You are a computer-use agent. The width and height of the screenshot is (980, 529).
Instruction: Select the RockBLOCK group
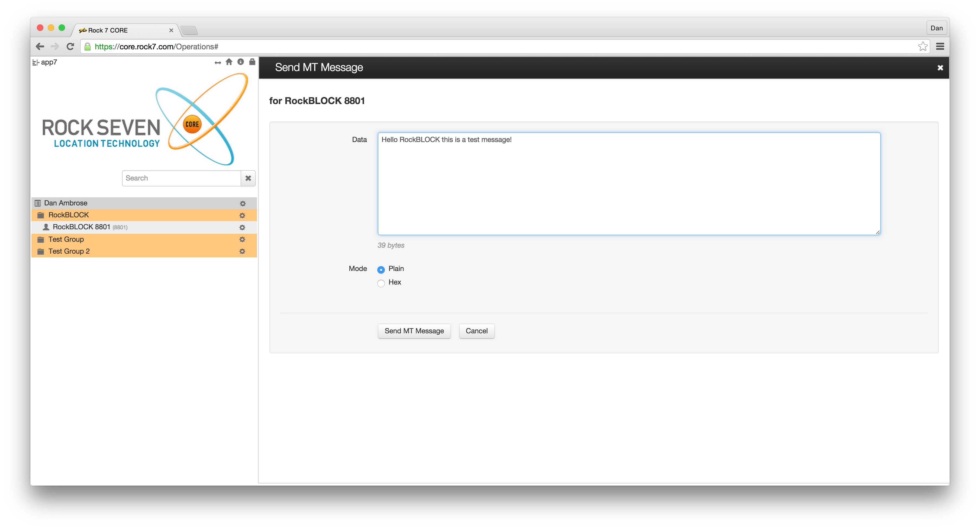point(144,215)
